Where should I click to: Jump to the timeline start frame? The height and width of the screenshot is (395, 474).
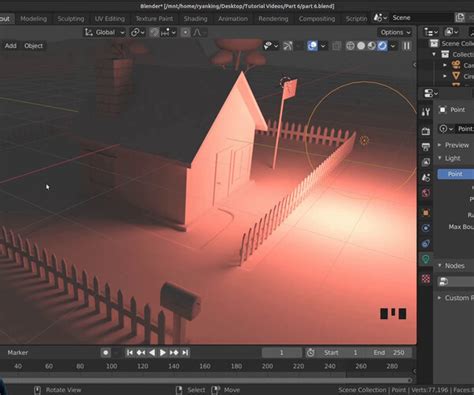coord(130,352)
